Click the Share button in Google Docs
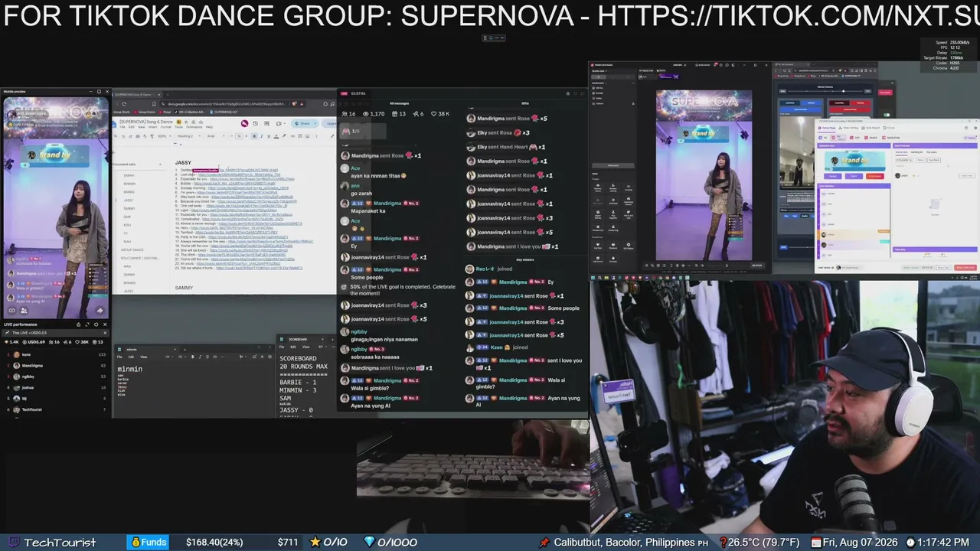This screenshot has width=980, height=551. pos(303,123)
